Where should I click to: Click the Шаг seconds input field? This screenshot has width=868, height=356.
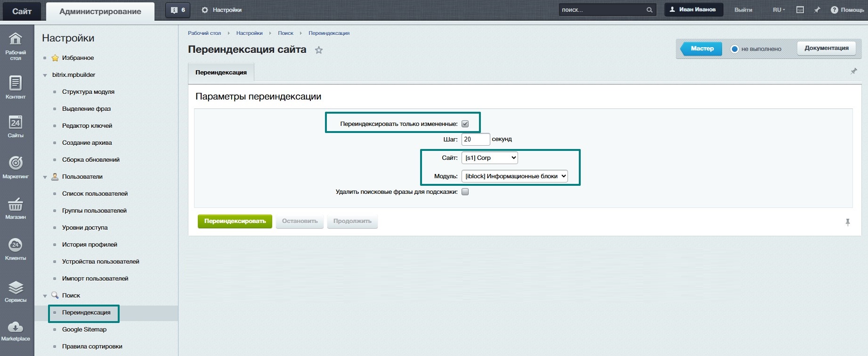(475, 140)
